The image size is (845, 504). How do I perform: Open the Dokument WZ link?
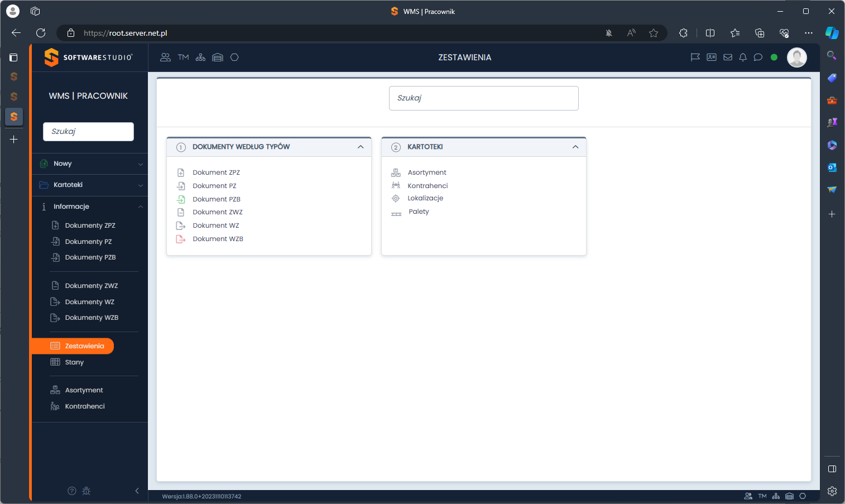[216, 225]
